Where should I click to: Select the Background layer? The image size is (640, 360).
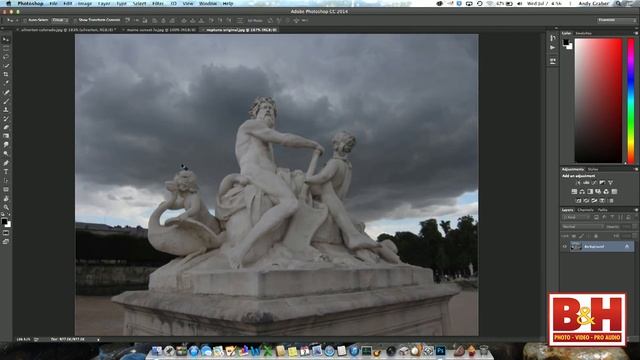click(597, 247)
